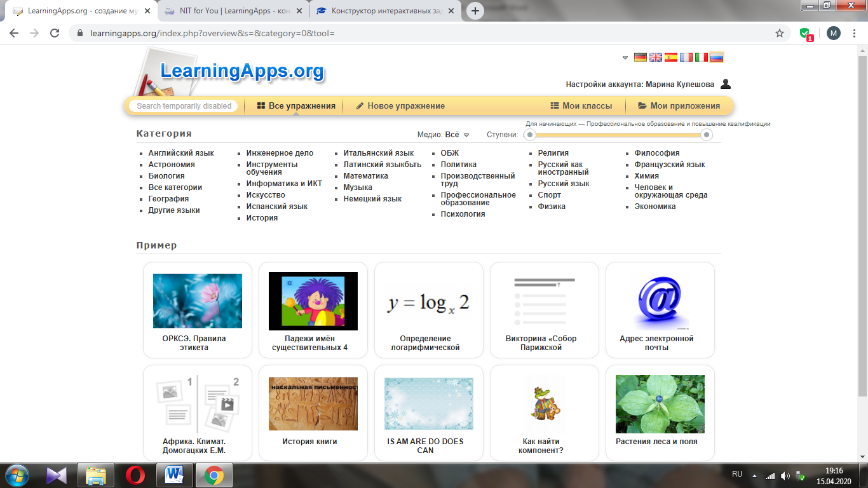This screenshot has height=488, width=868.
Task: Select the Italian flag language icon
Action: pos(702,57)
